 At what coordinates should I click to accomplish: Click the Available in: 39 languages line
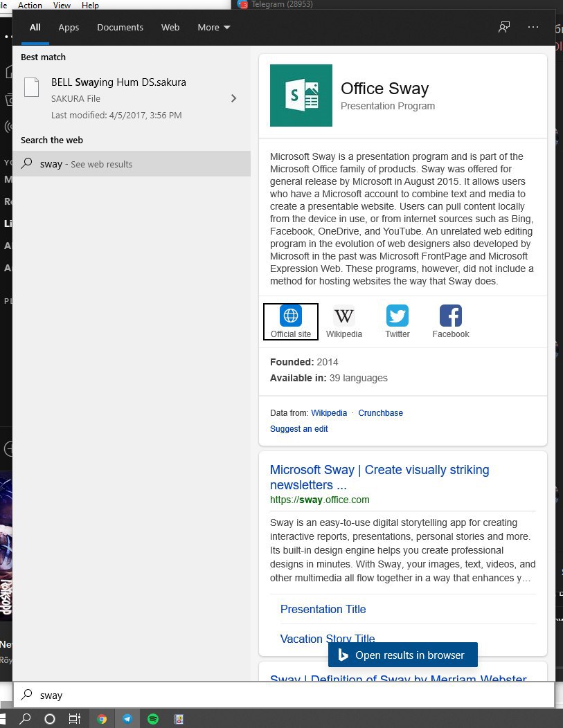pos(328,378)
